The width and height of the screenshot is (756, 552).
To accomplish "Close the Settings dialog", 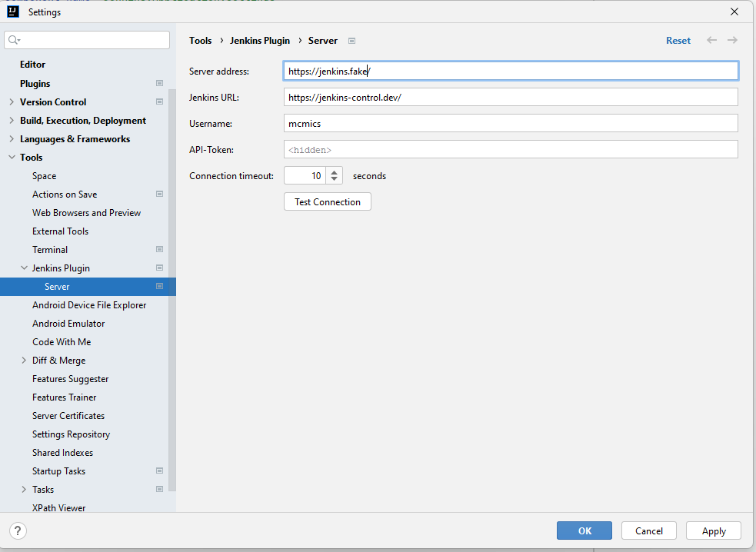I will pos(734,12).
